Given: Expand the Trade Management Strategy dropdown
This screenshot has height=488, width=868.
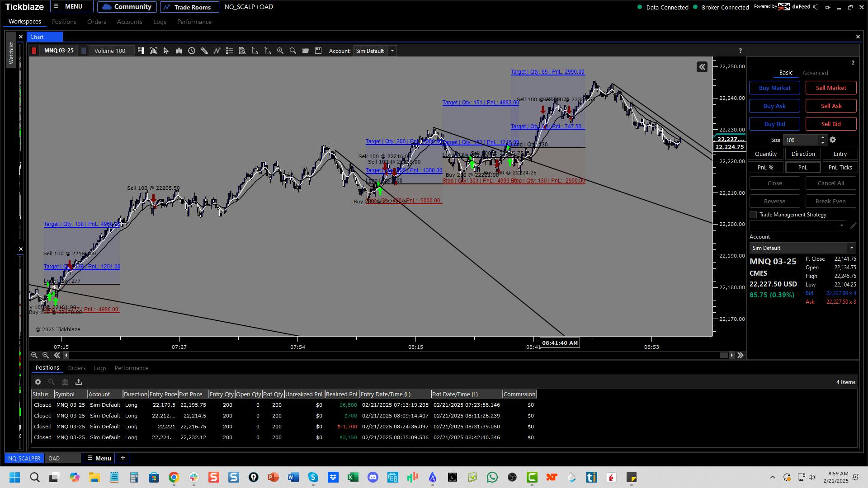Looking at the screenshot, I should 842,225.
